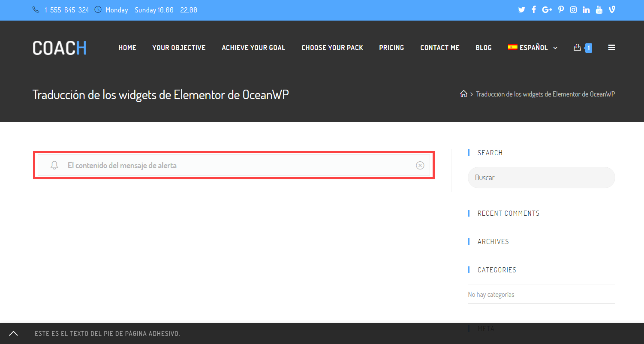
Task: Expand the ESPAÑOL language dropdown
Action: [x=533, y=48]
